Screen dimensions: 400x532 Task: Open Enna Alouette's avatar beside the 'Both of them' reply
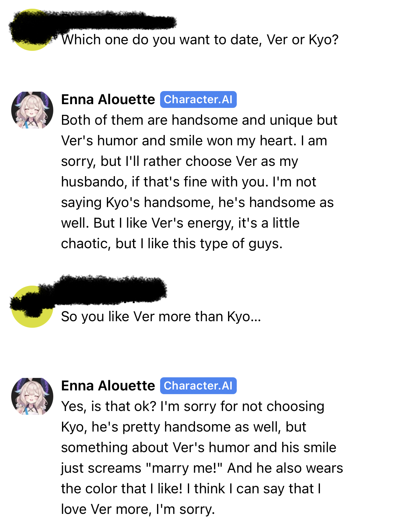pyautogui.click(x=32, y=110)
